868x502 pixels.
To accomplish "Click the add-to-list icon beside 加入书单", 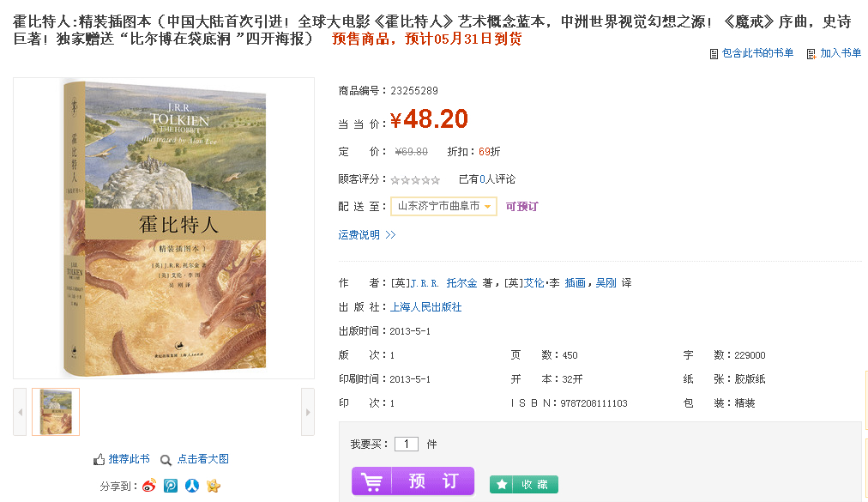I will coord(811,53).
